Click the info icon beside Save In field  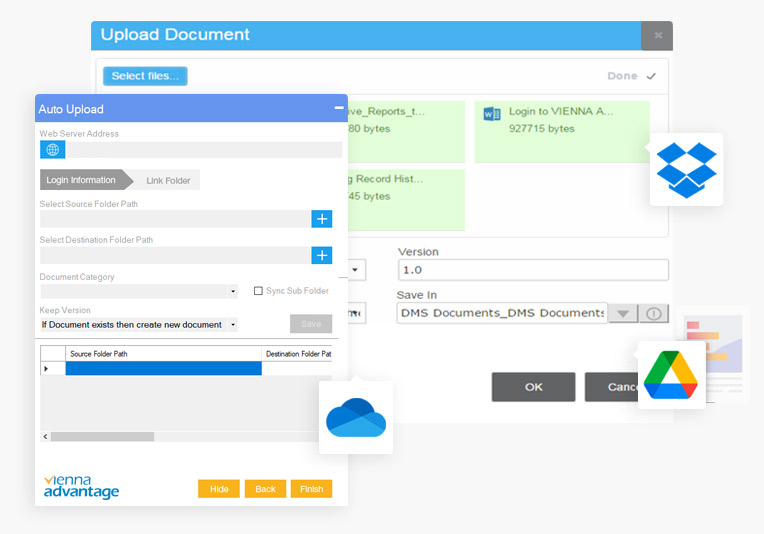point(653,313)
